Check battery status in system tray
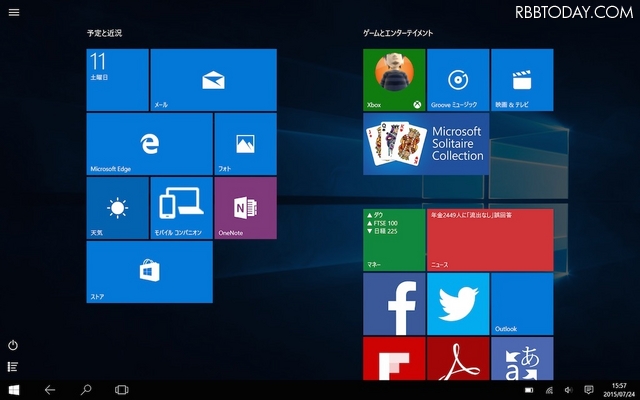This screenshot has width=640, height=400. click(x=529, y=390)
